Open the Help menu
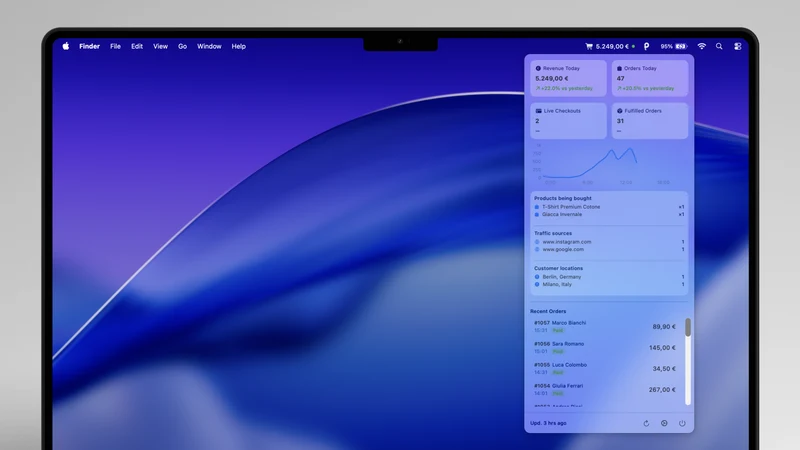Screen dimensions: 800x450 click(x=238, y=46)
